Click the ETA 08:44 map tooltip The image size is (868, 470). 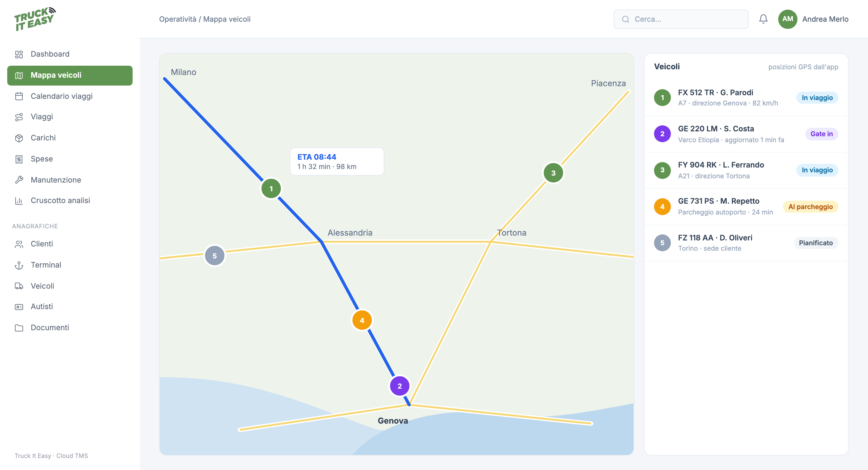point(337,161)
